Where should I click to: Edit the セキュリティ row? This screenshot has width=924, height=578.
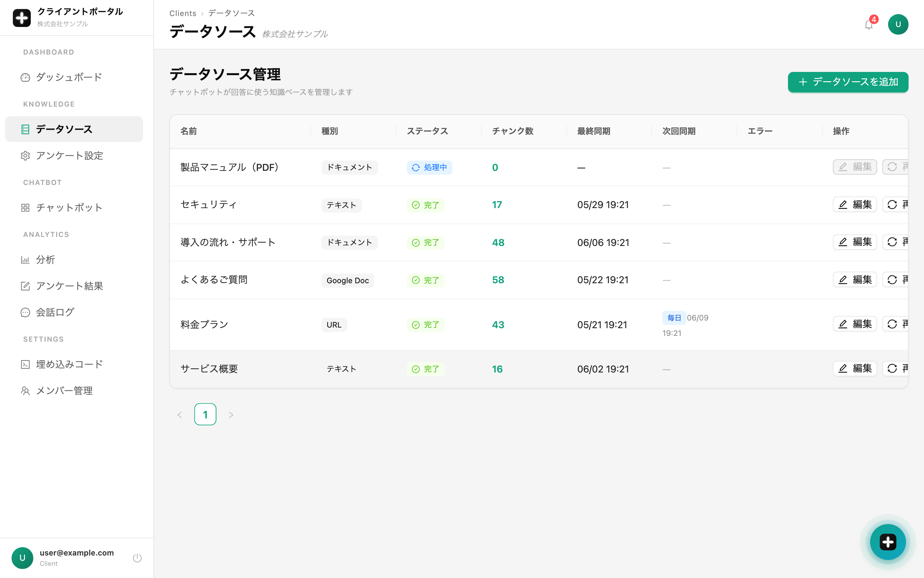click(855, 205)
